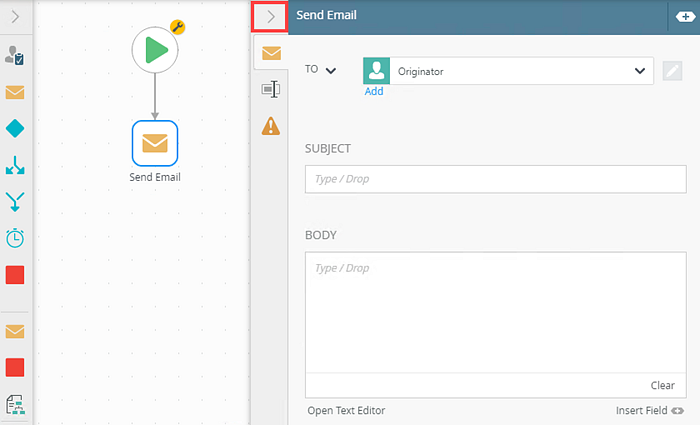This screenshot has height=425, width=700.
Task: Open the wrench settings badge on Start
Action: point(178,27)
